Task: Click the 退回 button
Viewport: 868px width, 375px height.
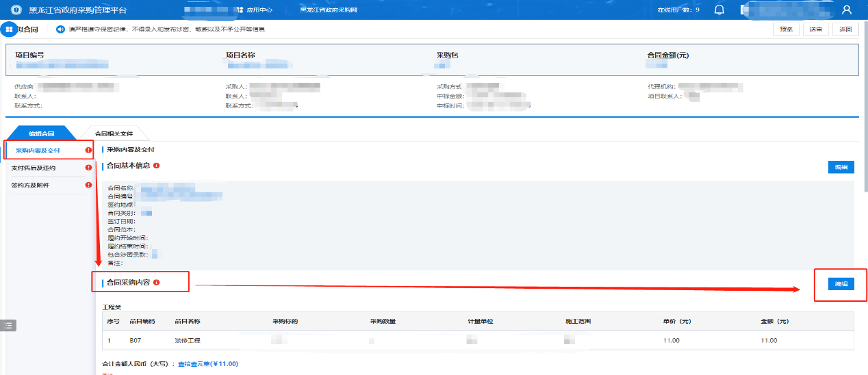Action: [846, 29]
